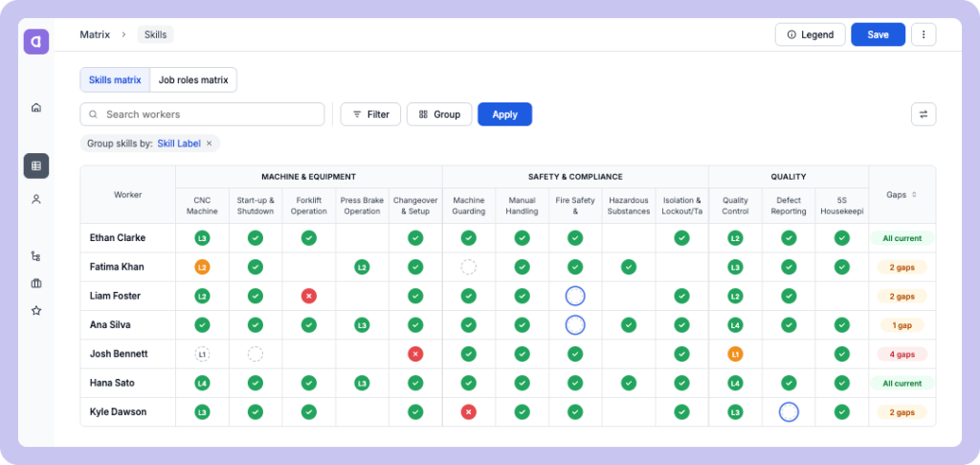980x465 pixels.
Task: Select worker Fatima Khan
Action: click(x=117, y=267)
